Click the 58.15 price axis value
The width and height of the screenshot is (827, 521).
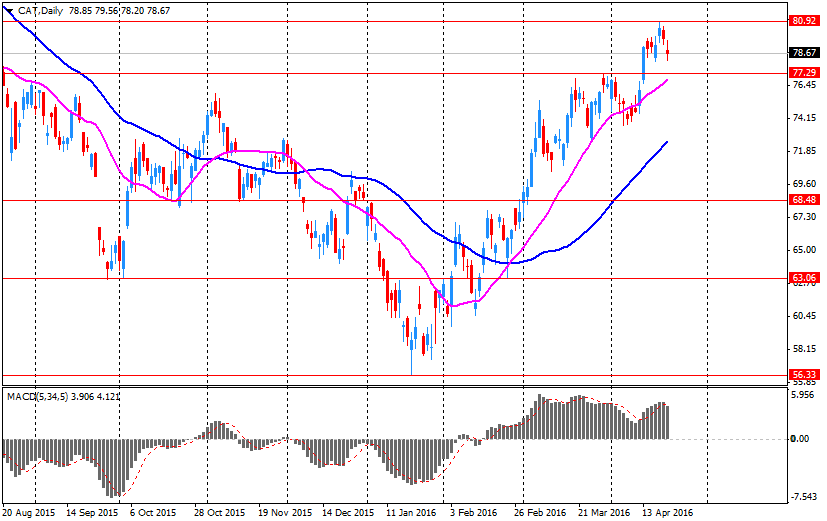click(x=804, y=349)
